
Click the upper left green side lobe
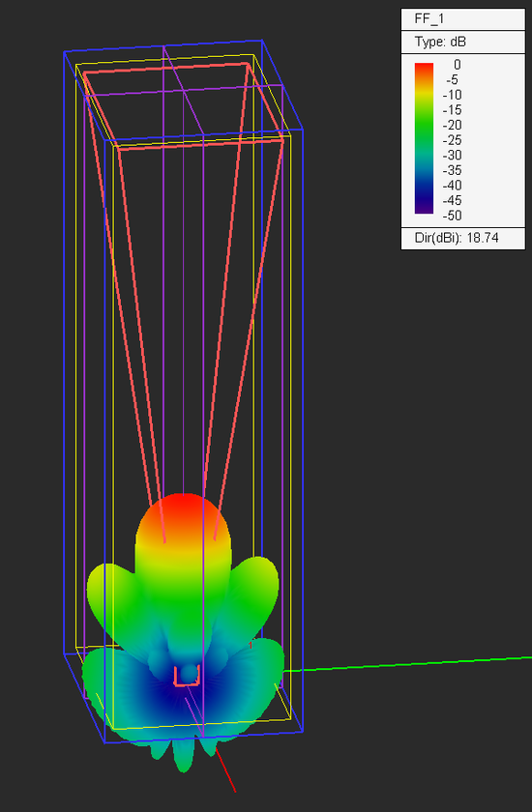coord(108,591)
